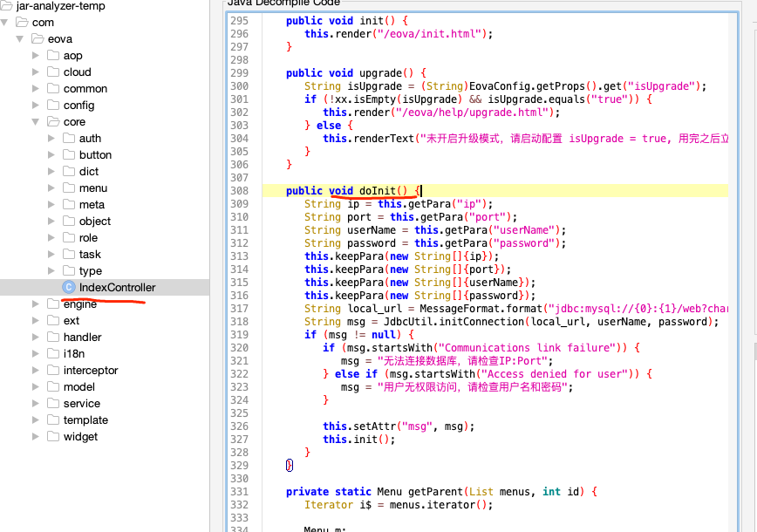
Task: Click the interceptor folder icon
Action: coord(53,370)
